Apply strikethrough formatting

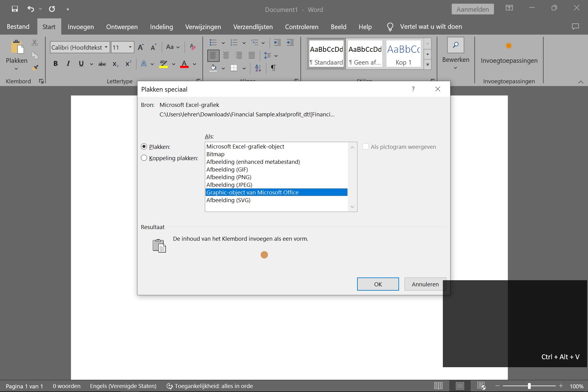tap(102, 64)
